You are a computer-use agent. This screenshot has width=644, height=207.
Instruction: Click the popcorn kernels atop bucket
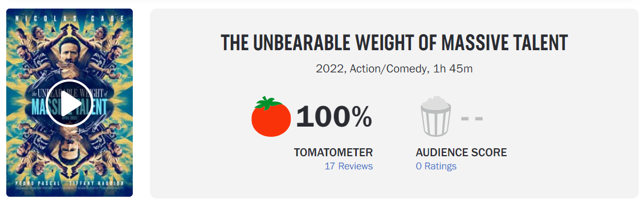[x=436, y=102]
